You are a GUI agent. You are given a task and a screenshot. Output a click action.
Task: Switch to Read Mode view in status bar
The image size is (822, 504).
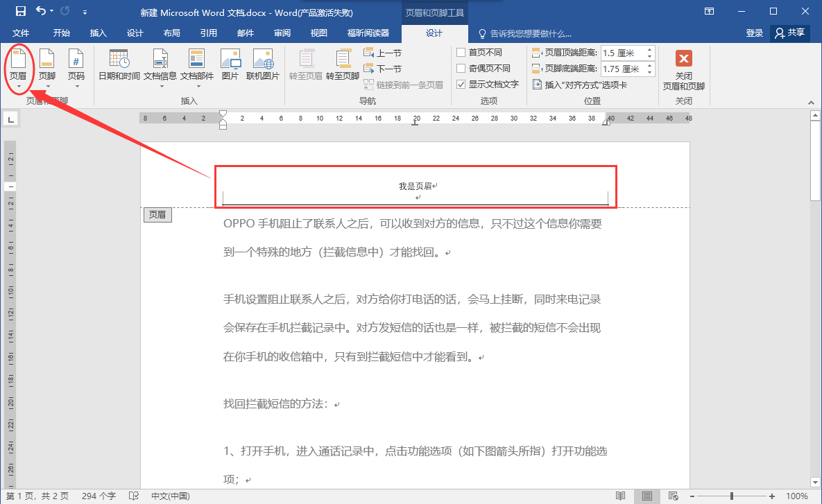coord(620,496)
